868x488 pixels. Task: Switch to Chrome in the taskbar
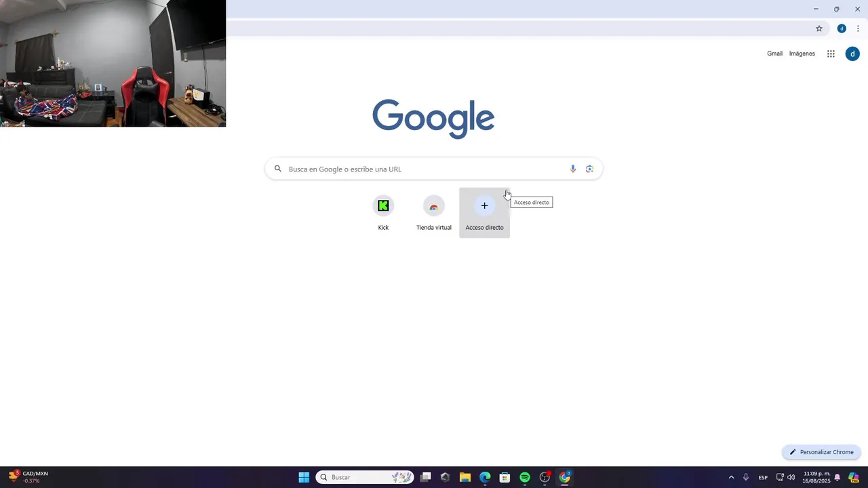point(565,477)
